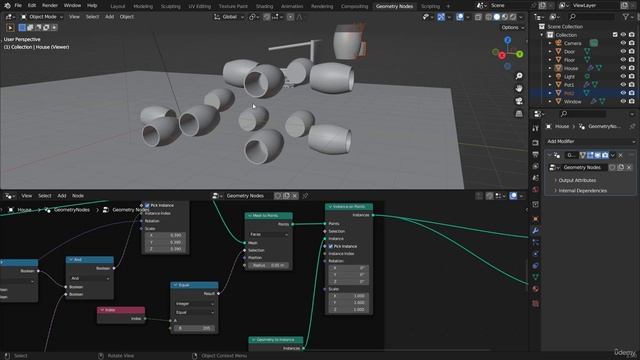Expand the Output Attributes panel
640x360 pixels.
click(577, 180)
